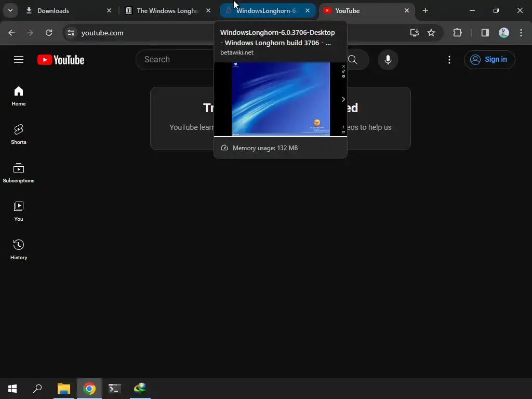
Task: Open Chrome's three-dot menu
Action: (x=521, y=33)
